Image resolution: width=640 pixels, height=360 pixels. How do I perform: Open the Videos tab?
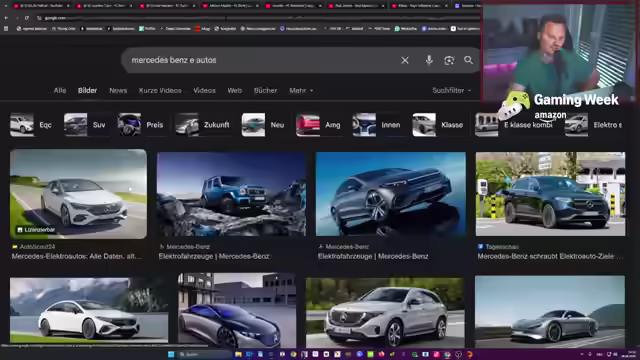(x=204, y=91)
